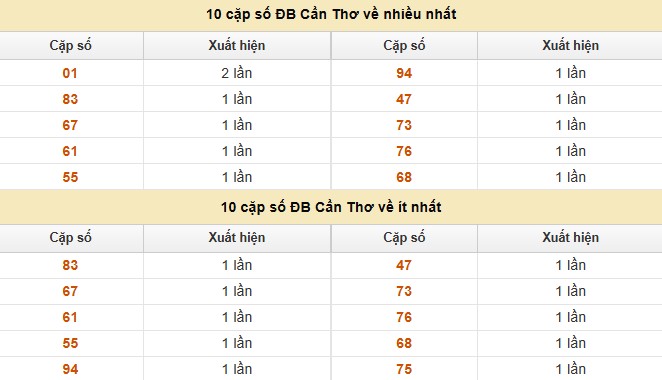
Task: Click pair 94 in bottom table's left column
Action: click(70, 369)
